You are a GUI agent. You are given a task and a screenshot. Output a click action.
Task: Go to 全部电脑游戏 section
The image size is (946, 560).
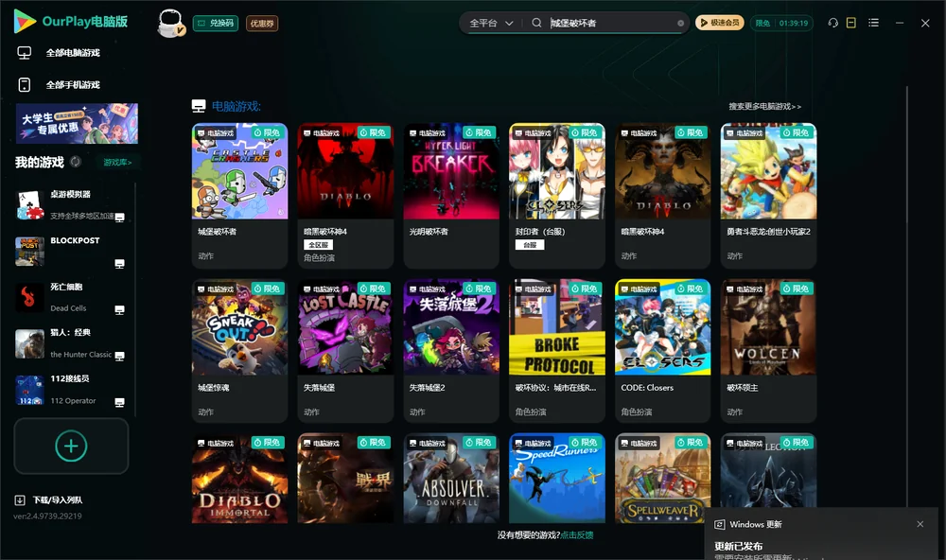point(59,53)
